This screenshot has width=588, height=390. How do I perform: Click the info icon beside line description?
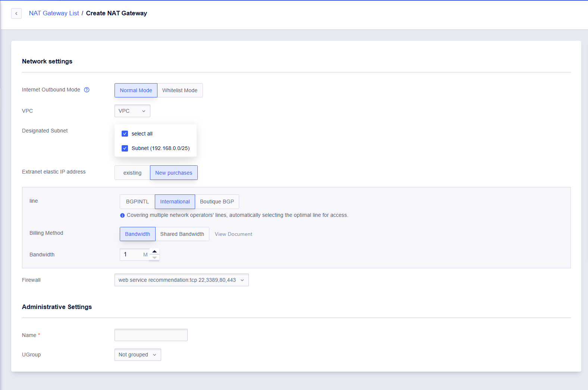pyautogui.click(x=122, y=215)
